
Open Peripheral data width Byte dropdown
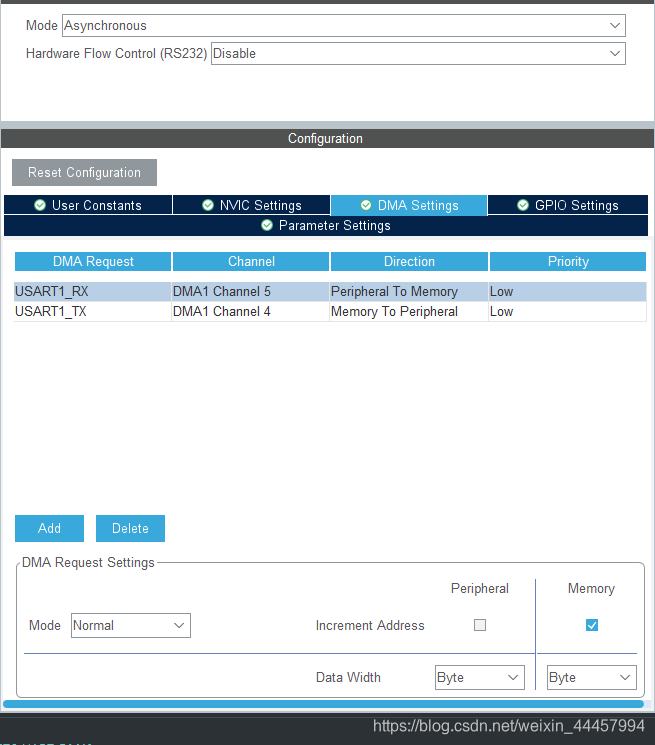click(480, 678)
